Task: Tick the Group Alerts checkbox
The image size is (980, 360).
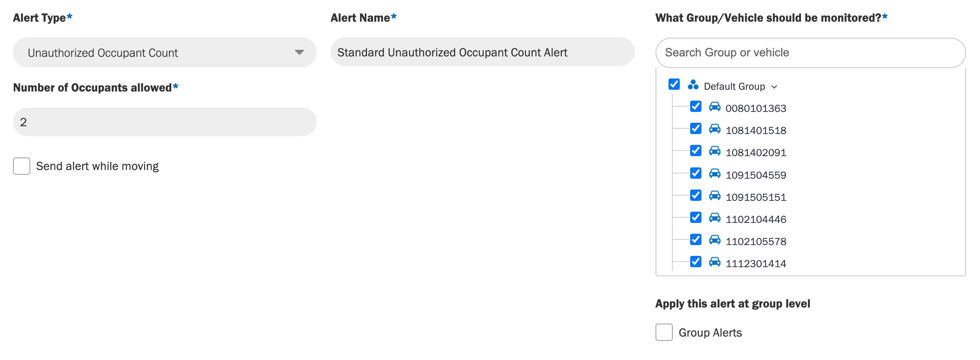Action: 664,332
